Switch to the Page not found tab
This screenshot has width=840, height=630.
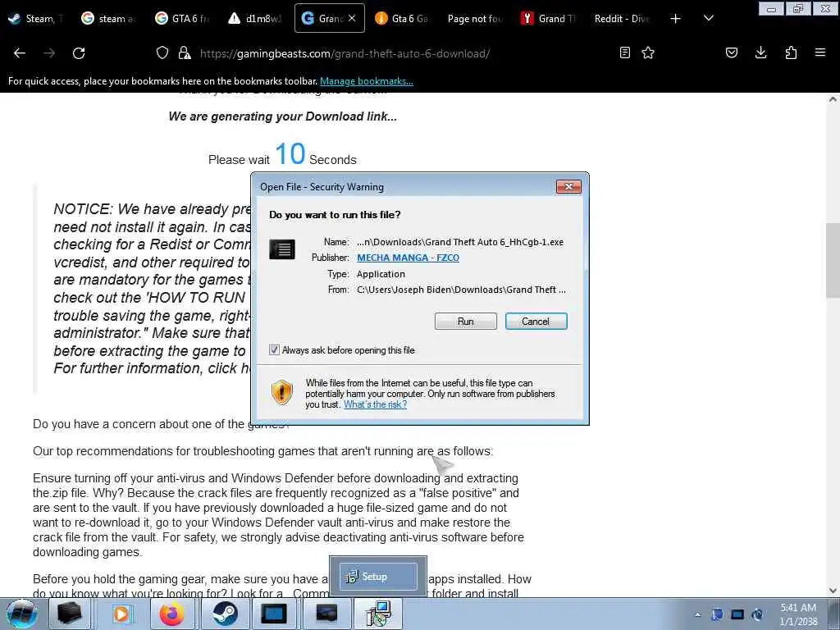click(475, 19)
